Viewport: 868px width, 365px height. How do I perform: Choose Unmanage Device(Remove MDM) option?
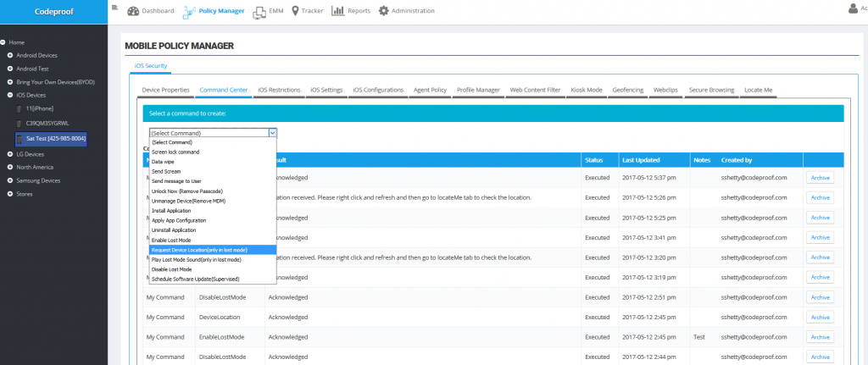[x=213, y=201]
